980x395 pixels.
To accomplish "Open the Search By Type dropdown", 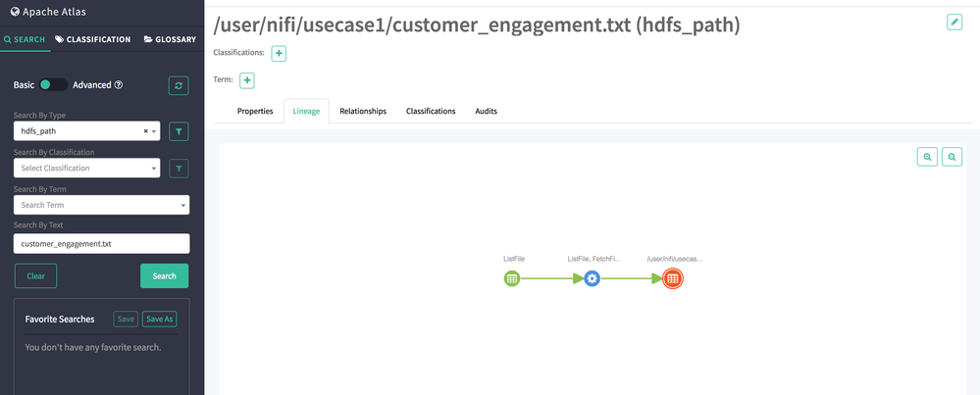I will pos(86,131).
